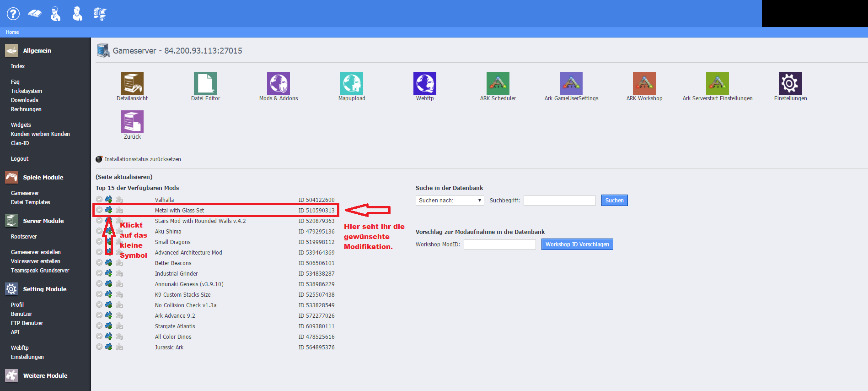Open Ticketsystem in the sidebar menu
This screenshot has width=868, height=391.
coord(27,91)
